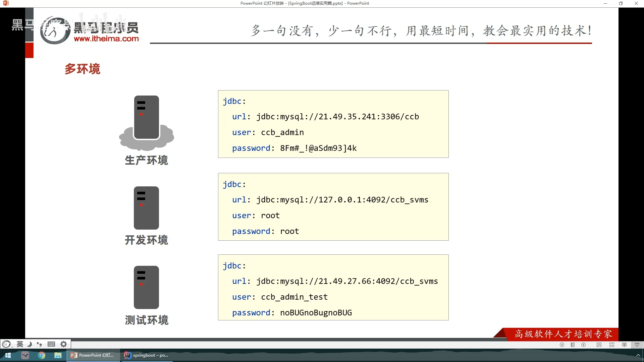Switch to Reading view book icon

tap(624, 345)
